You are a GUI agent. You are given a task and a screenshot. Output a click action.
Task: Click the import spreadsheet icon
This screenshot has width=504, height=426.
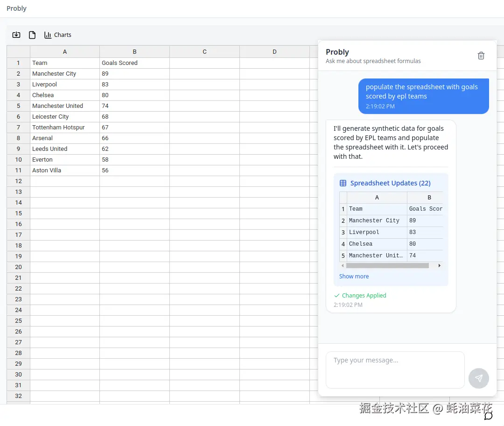[x=16, y=35]
